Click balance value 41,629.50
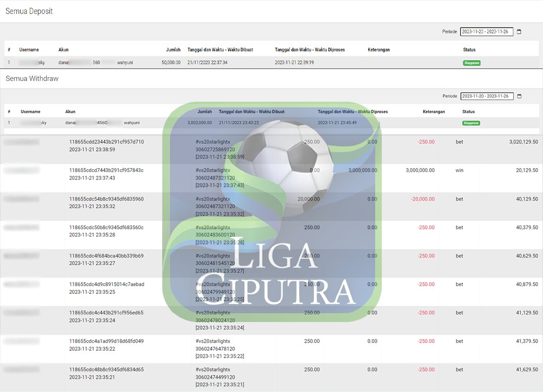 [x=527, y=369]
